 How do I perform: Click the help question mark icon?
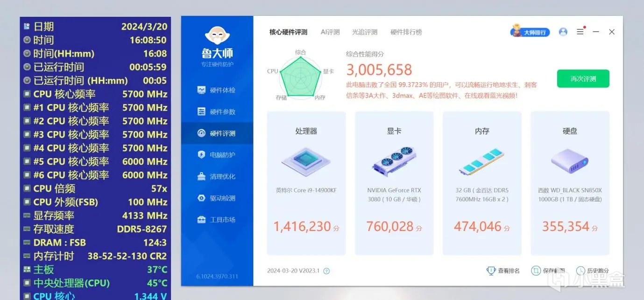(326, 271)
